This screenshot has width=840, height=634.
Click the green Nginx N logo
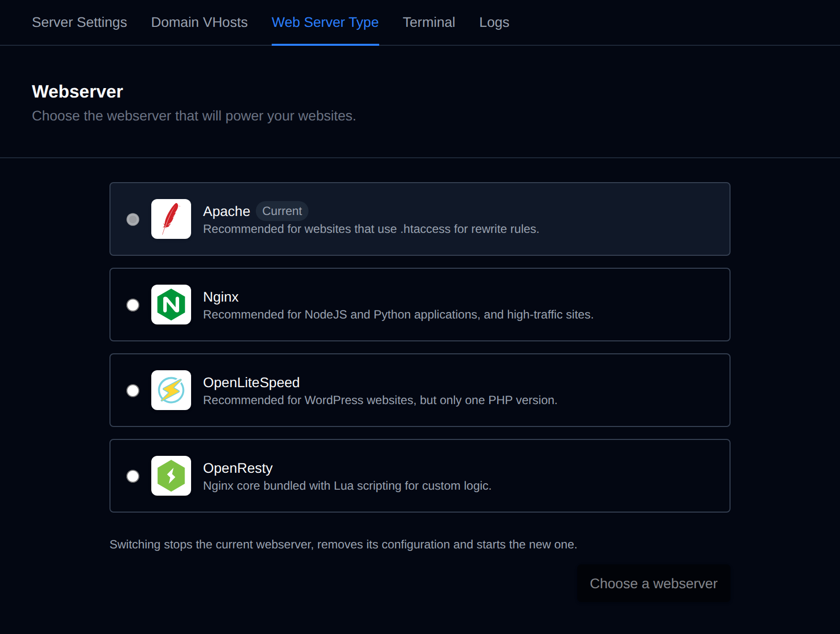[x=171, y=305]
